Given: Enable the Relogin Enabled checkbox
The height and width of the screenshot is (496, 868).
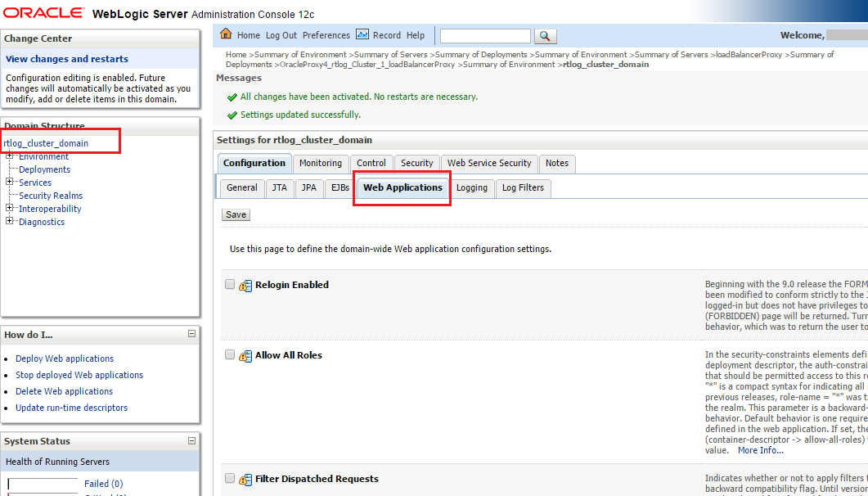Looking at the screenshot, I should [229, 284].
